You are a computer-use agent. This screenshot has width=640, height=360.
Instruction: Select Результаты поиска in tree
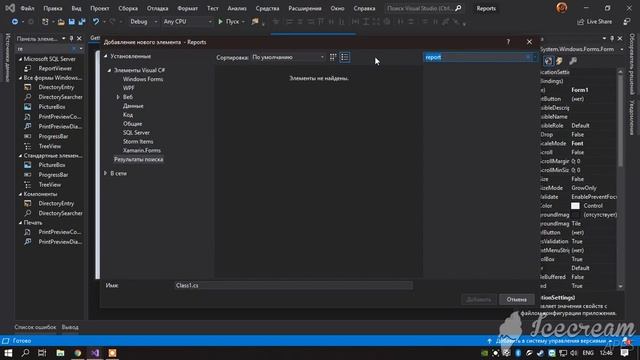(138, 160)
